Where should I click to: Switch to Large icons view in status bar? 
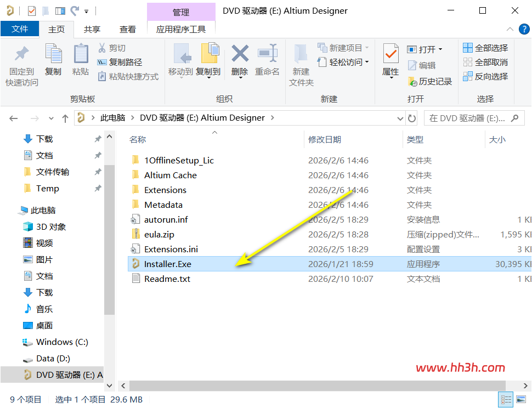[521, 400]
